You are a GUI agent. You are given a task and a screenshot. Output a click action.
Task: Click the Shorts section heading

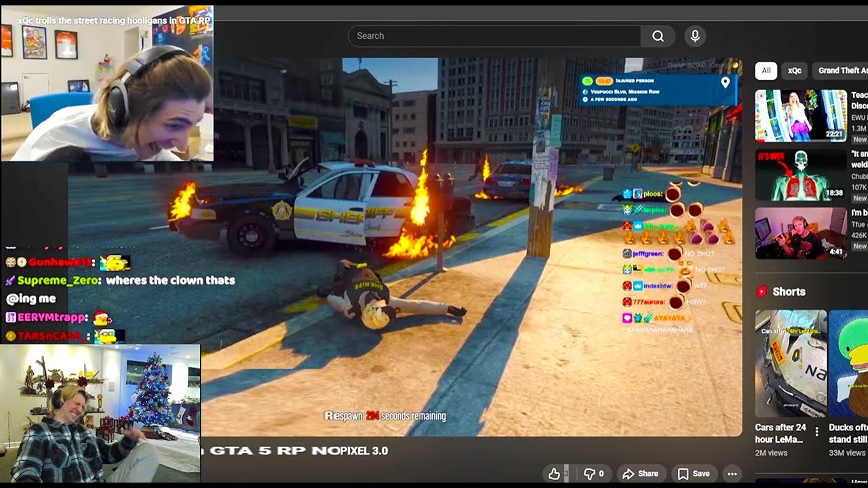789,291
